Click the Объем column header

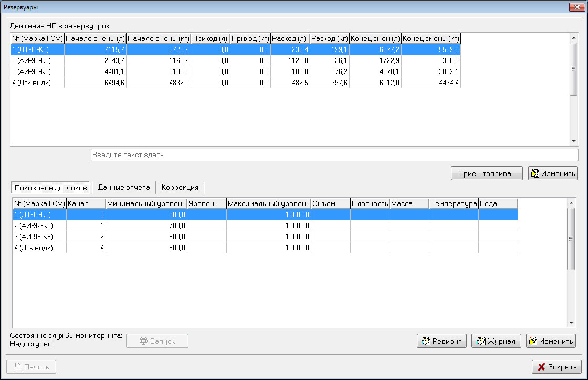(331, 203)
